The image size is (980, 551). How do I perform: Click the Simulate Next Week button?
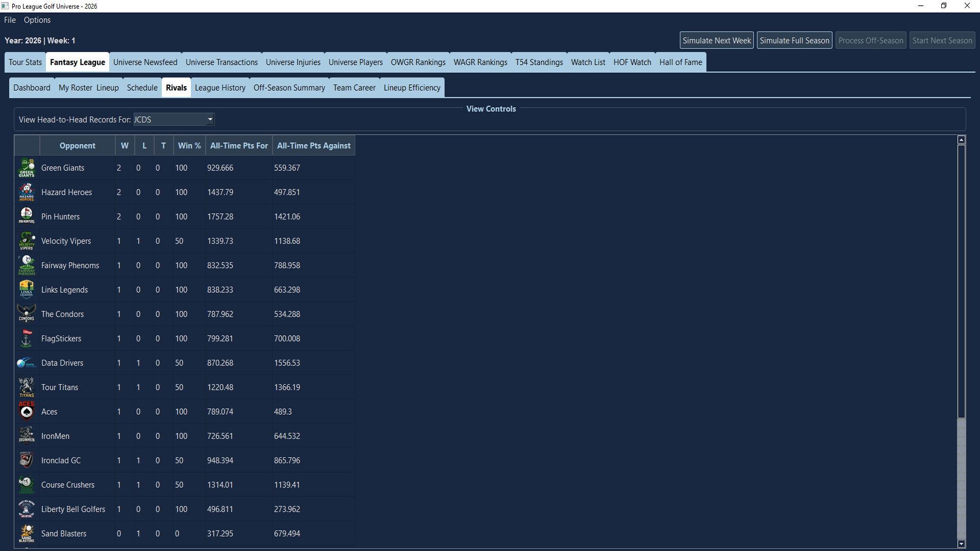tap(716, 40)
